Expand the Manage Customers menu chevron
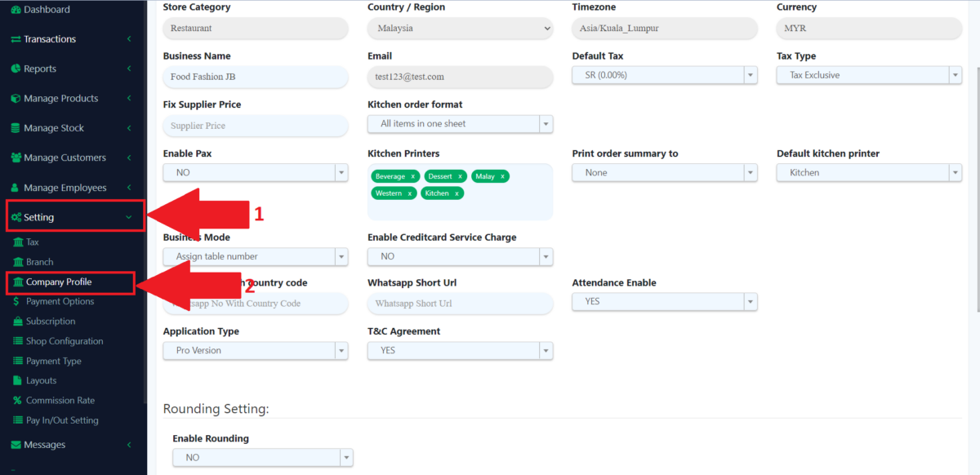This screenshot has height=475, width=980. point(129,158)
